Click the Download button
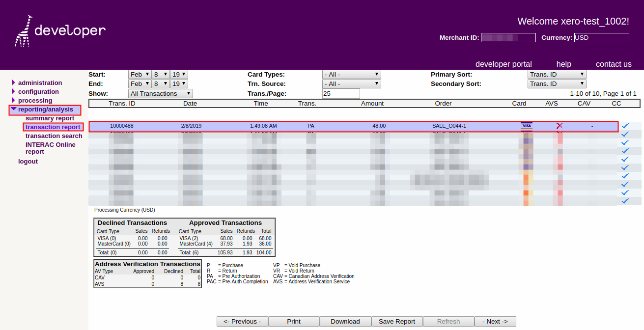The width and height of the screenshot is (644, 330). click(345, 322)
